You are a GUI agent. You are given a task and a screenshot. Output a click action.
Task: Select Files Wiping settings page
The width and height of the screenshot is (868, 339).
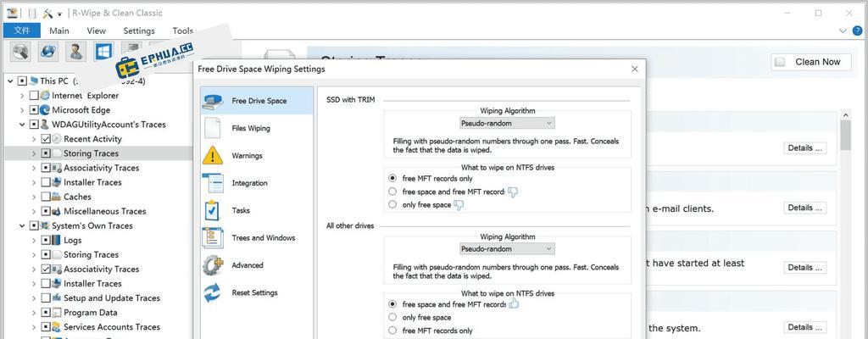257,128
